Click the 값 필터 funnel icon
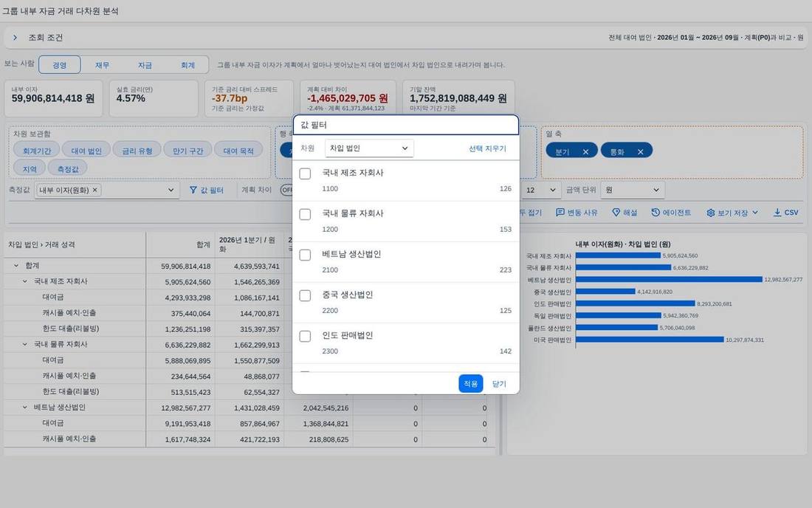 pos(193,190)
